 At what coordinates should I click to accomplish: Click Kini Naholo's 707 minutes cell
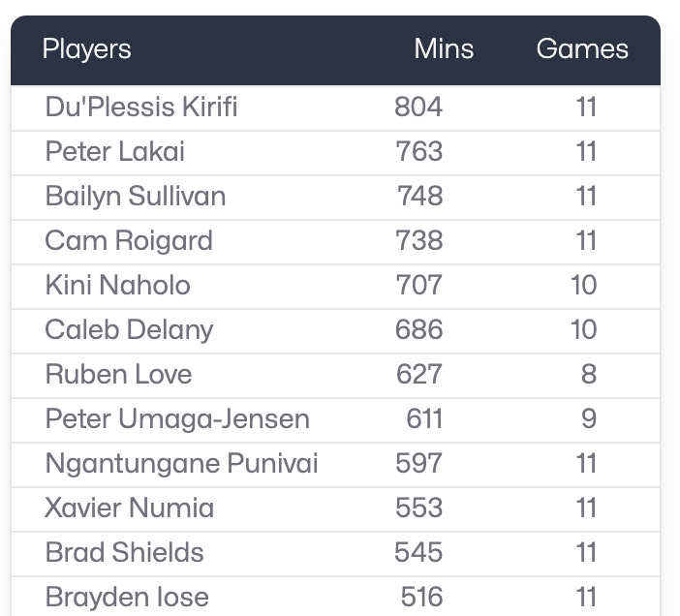418,285
